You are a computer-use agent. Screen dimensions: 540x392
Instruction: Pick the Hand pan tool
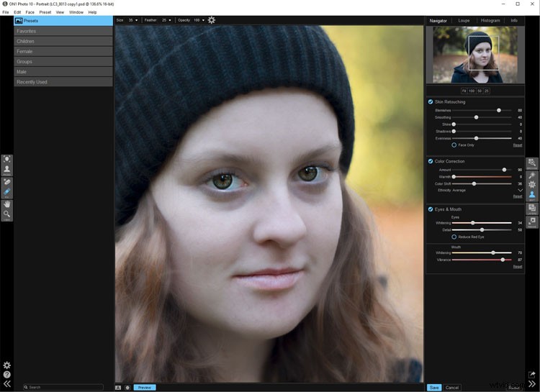tap(7, 204)
